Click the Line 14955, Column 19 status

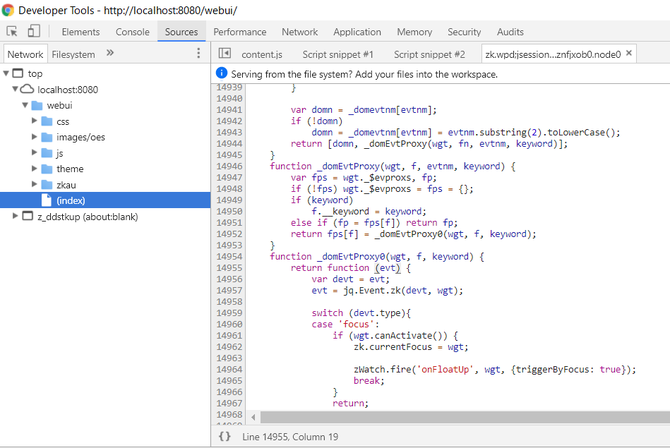tap(290, 437)
